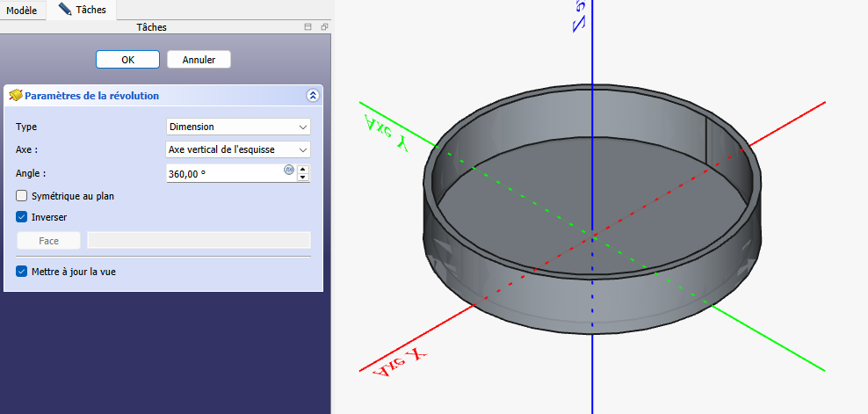Image resolution: width=868 pixels, height=414 pixels.
Task: Click the empty field next to Face
Action: click(x=199, y=240)
